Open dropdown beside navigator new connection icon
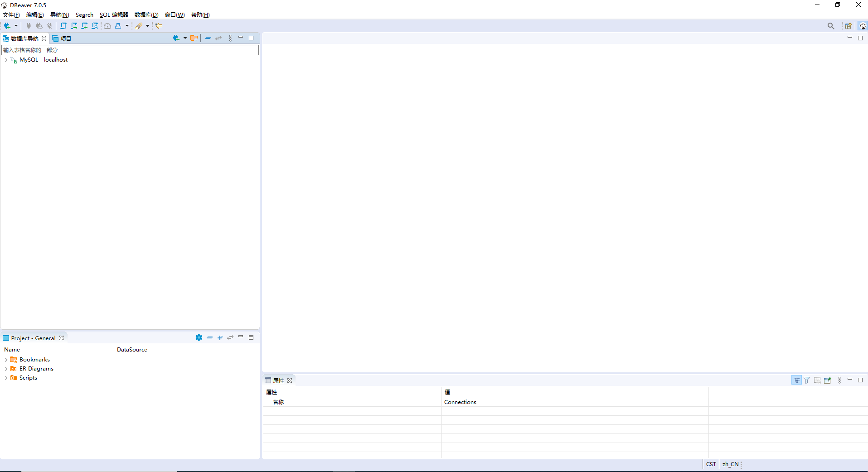The height and width of the screenshot is (472, 868). point(185,39)
